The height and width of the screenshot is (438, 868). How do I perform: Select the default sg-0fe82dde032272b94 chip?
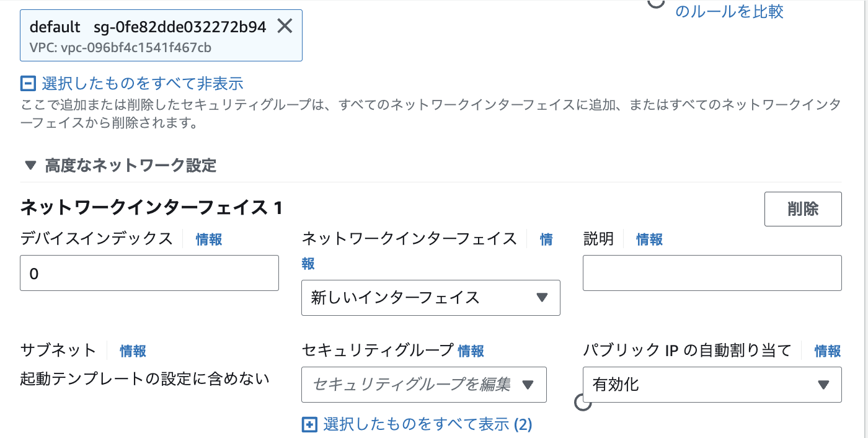point(148,35)
